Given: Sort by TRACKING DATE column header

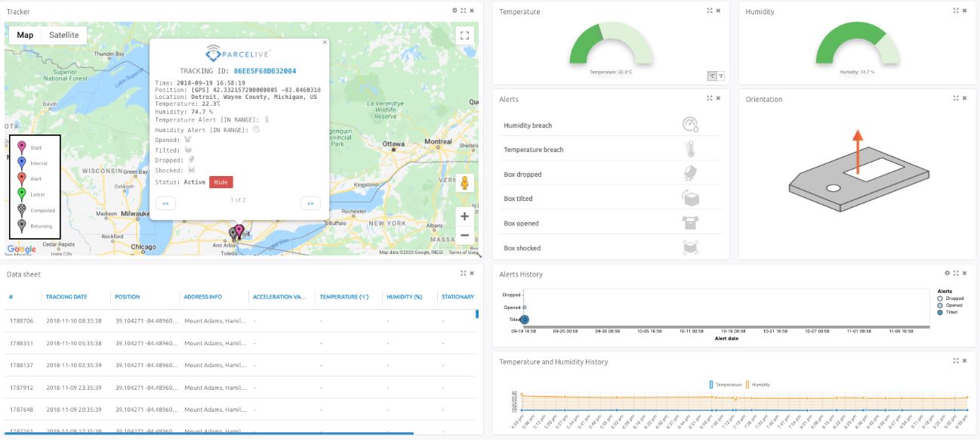Looking at the screenshot, I should [66, 297].
